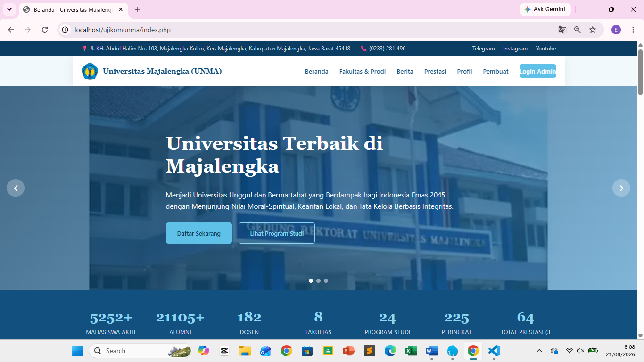Open Microsoft Edge from the taskbar

pyautogui.click(x=390, y=351)
